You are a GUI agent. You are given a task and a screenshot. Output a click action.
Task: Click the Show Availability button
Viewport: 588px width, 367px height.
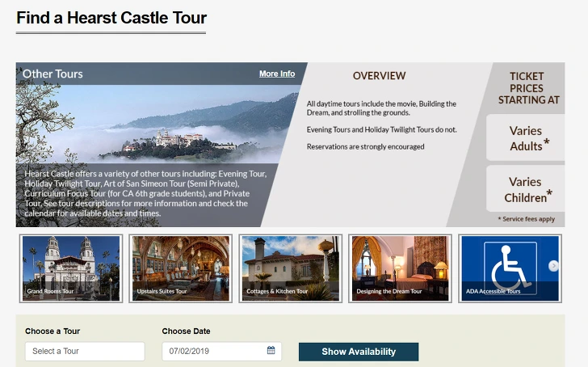click(x=359, y=352)
